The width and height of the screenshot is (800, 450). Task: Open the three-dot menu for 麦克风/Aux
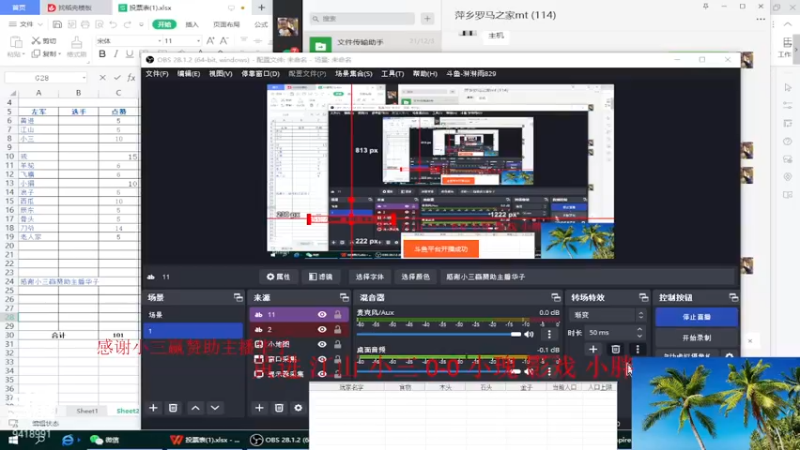(549, 334)
